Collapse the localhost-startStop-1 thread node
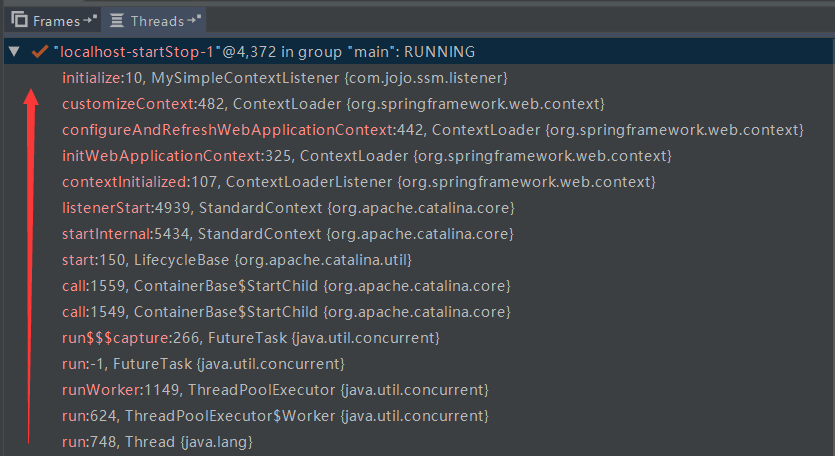Image resolution: width=835 pixels, height=456 pixels. (14, 51)
